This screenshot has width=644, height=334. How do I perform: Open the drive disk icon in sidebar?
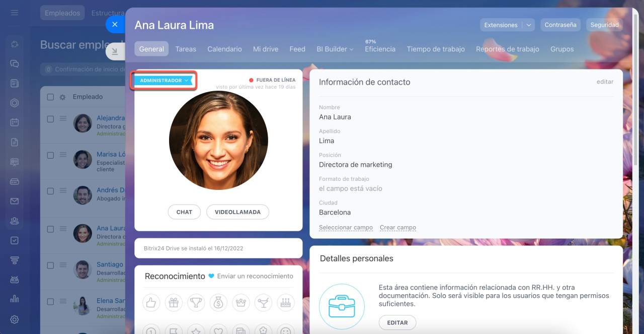(x=14, y=181)
